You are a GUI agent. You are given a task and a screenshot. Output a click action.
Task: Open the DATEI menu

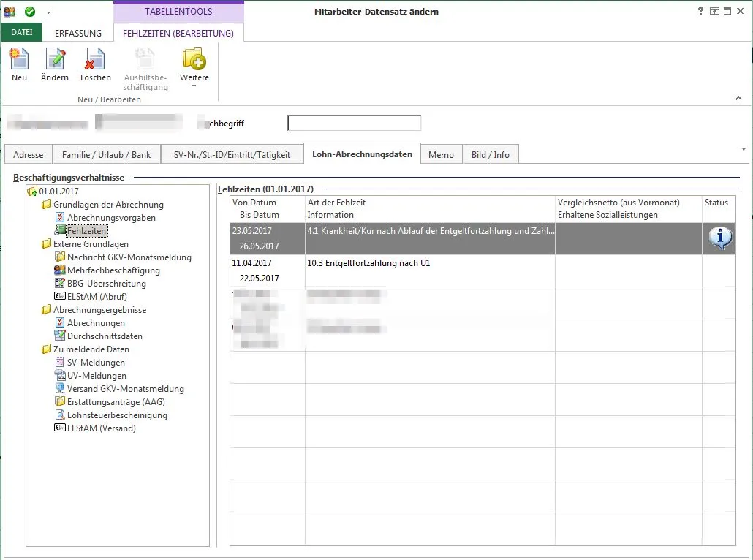[22, 33]
